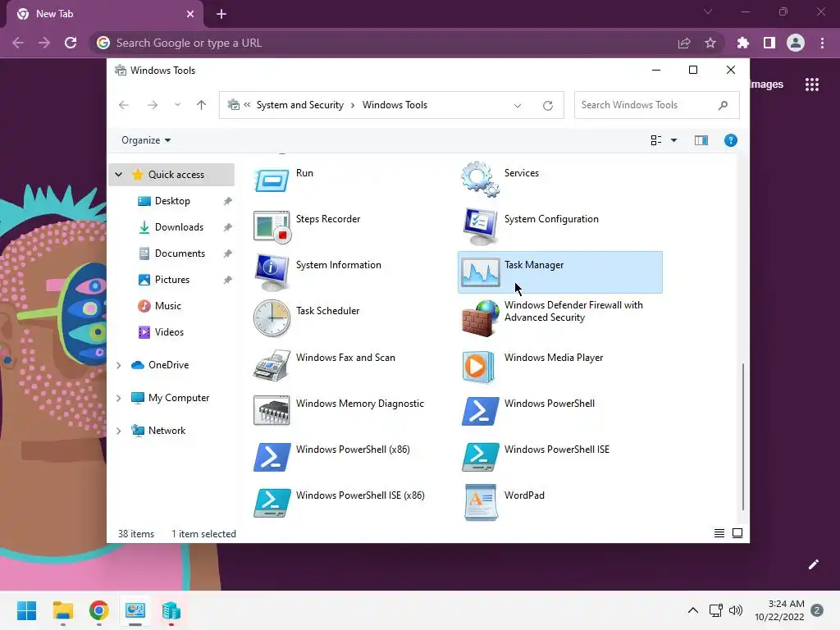Open the Windows Media Player icon

pyautogui.click(x=478, y=367)
